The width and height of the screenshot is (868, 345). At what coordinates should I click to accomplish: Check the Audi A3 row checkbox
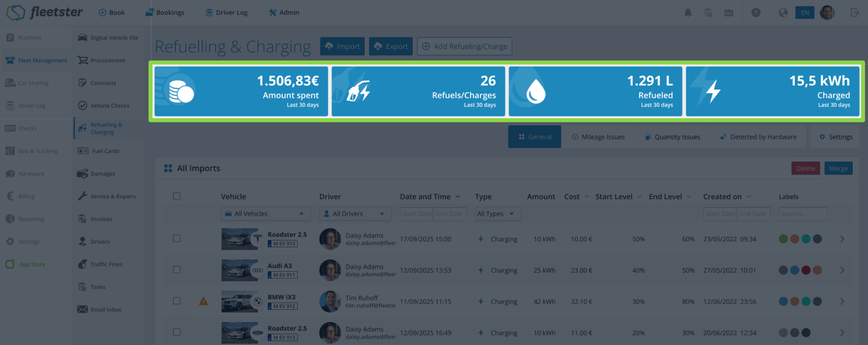coord(177,270)
